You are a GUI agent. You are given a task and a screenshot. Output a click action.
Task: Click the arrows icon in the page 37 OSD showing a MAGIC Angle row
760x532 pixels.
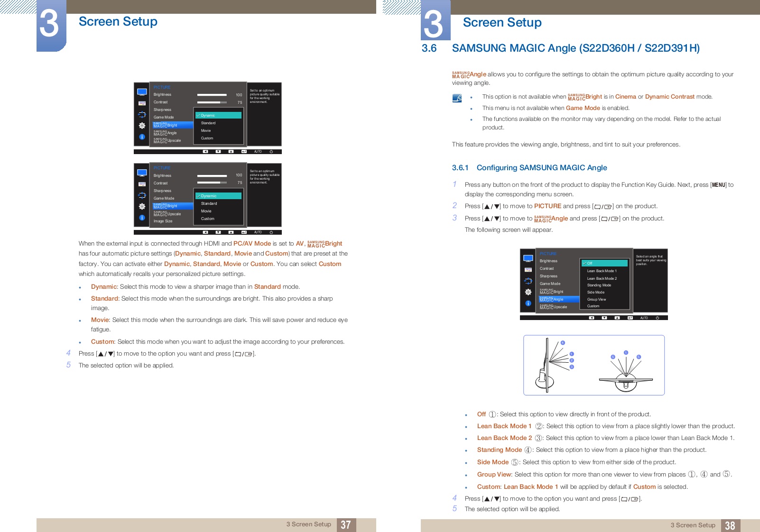(142, 114)
